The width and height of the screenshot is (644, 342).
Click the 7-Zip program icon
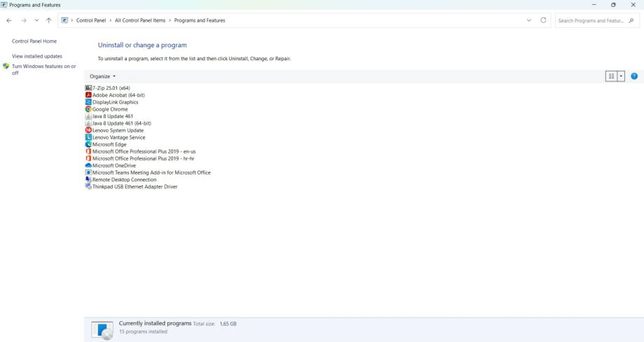88,88
